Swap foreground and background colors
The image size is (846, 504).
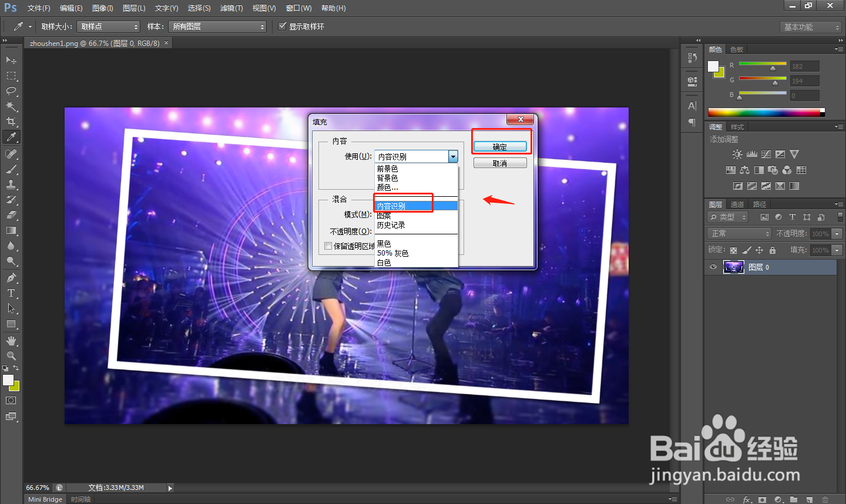(16, 368)
